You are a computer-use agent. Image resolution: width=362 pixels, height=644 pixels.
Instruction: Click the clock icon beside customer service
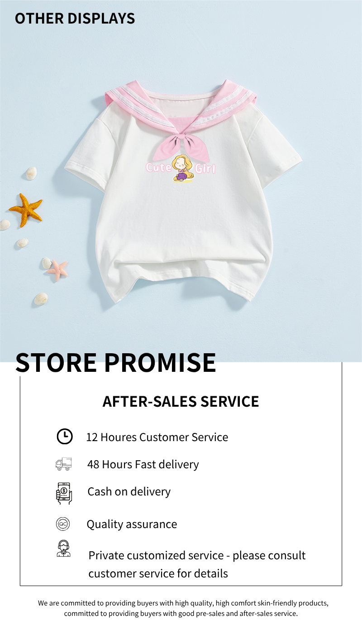point(65,437)
